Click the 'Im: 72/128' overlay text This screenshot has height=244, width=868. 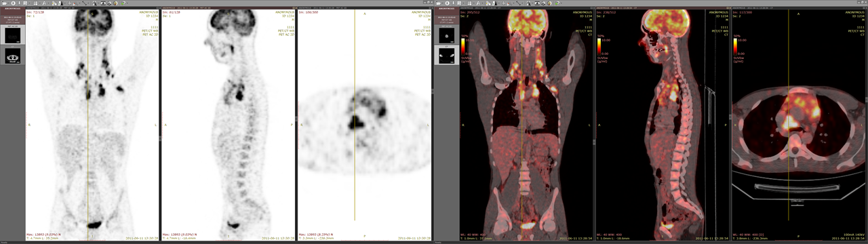36,12
